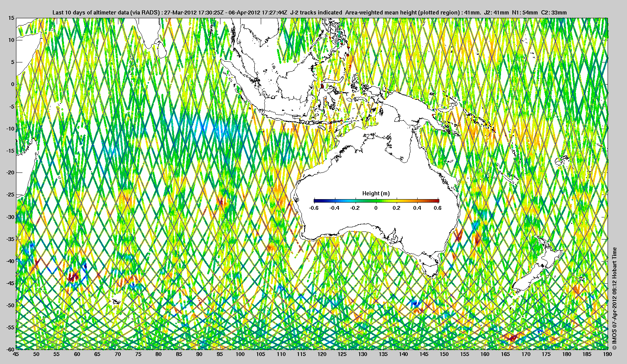Screen dimensions: 627x364
Task: Click latitude axis label -10
Action: 11,129
